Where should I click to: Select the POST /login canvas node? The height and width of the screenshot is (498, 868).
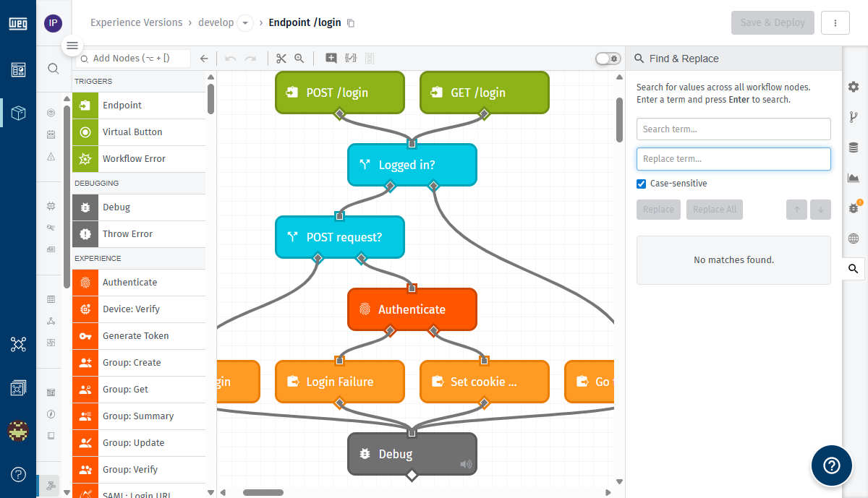click(340, 93)
